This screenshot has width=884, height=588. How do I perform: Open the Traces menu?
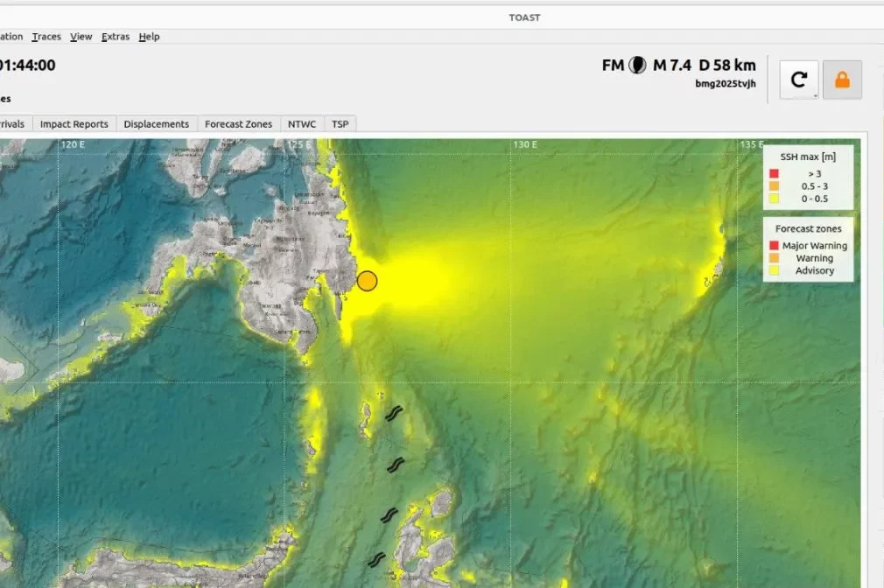[46, 37]
